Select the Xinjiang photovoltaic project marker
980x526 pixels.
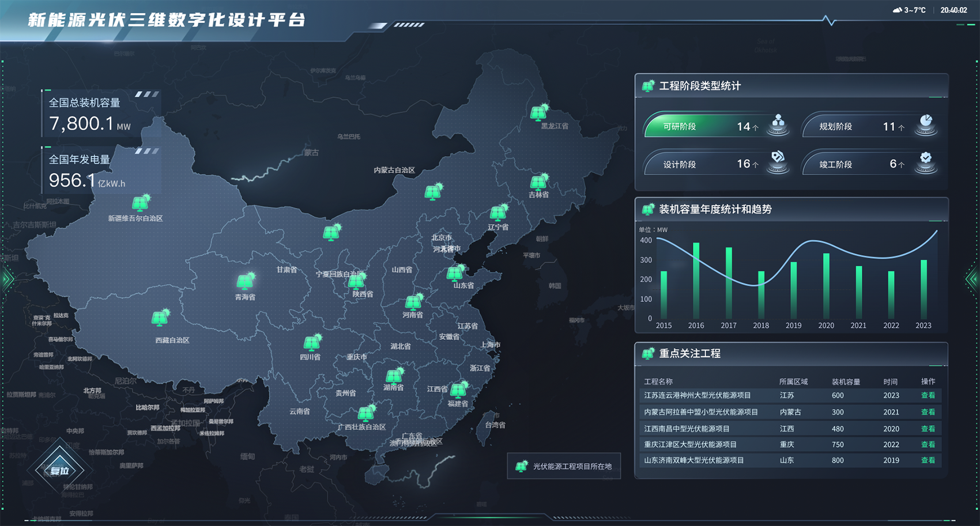[140, 203]
